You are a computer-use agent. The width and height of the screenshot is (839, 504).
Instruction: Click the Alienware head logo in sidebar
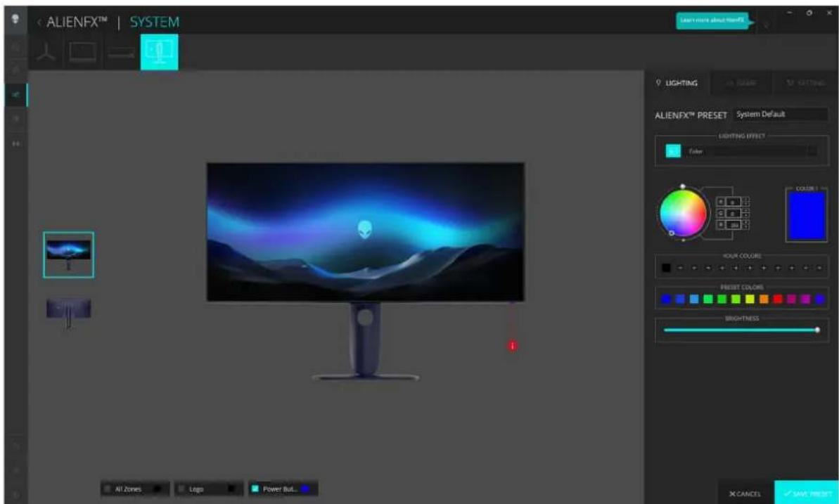coord(15,19)
